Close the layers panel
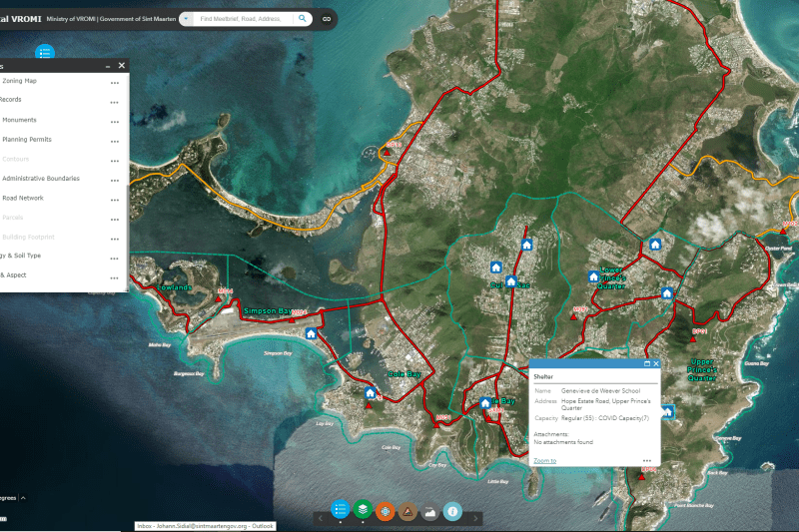This screenshot has width=799, height=532. [x=121, y=65]
